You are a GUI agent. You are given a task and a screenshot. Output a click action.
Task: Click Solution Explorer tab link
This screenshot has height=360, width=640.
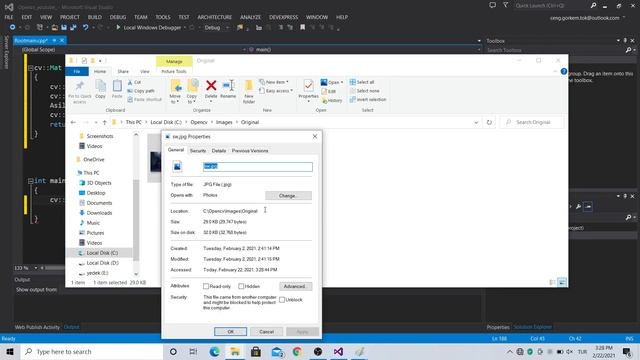(x=532, y=327)
